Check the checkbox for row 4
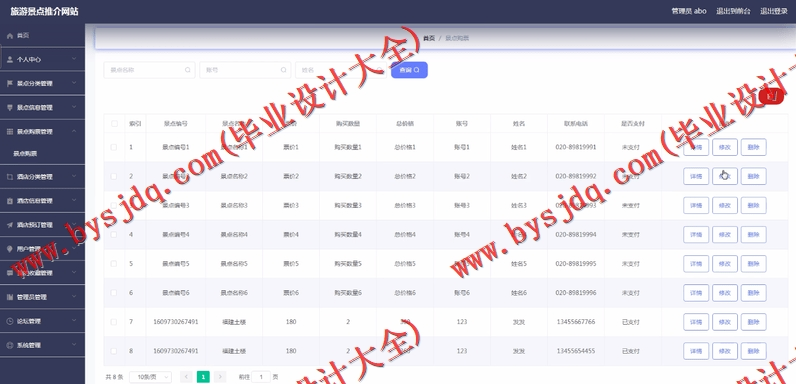 point(114,235)
